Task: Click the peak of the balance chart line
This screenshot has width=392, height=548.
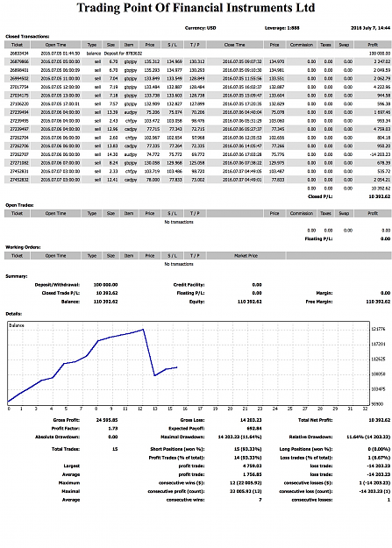Action: tap(143, 329)
